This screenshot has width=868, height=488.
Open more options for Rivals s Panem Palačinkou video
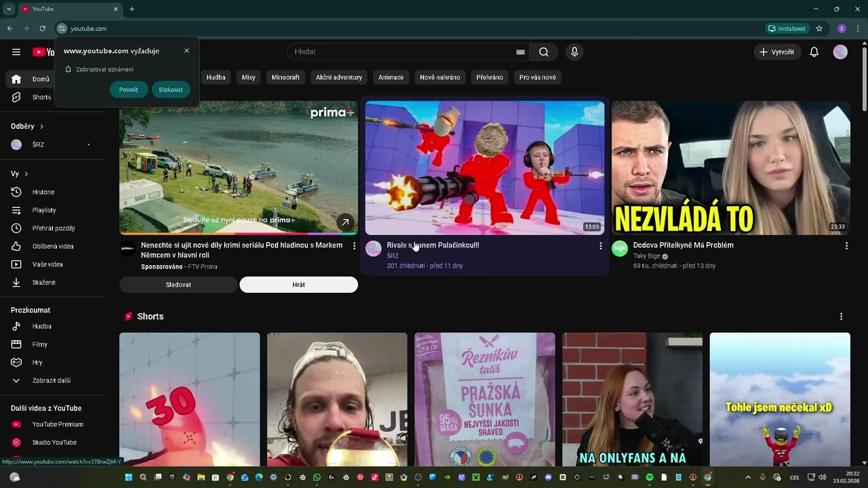[600, 246]
